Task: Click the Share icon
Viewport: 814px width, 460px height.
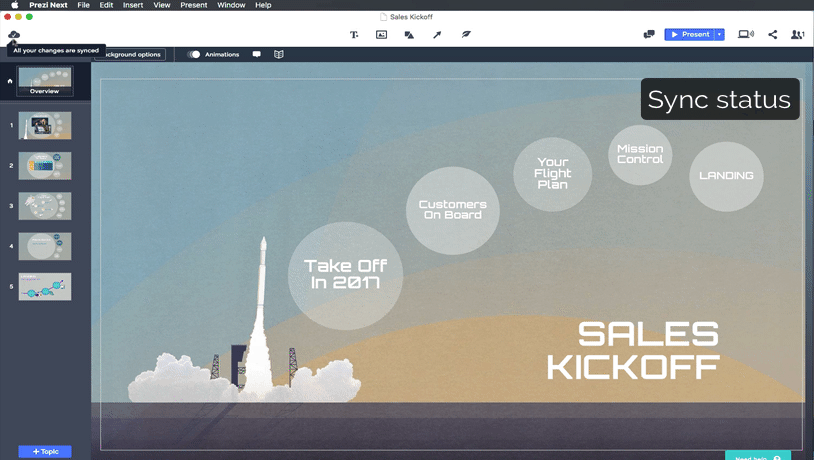Action: point(773,35)
